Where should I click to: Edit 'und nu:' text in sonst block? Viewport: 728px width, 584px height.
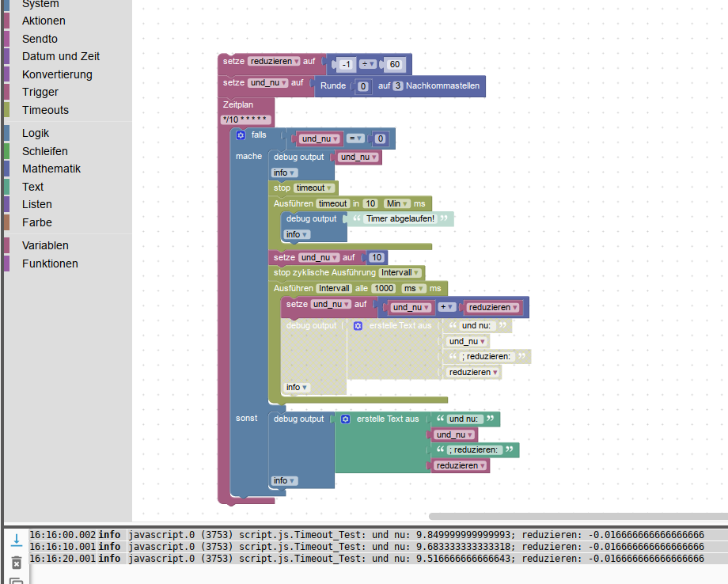463,419
